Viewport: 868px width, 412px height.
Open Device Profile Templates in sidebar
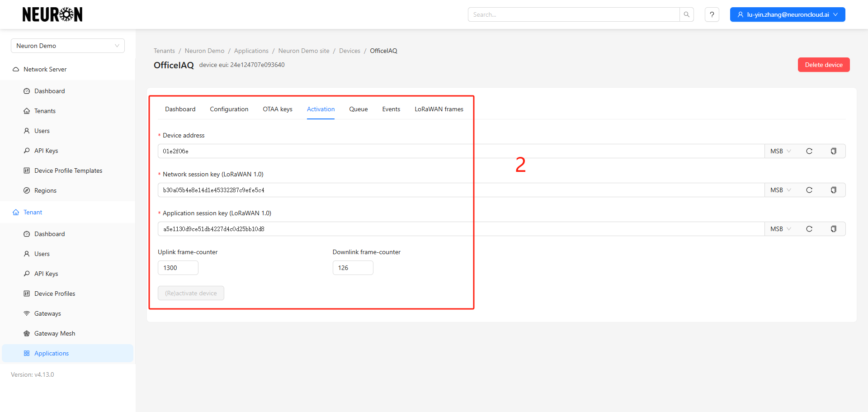(x=68, y=170)
